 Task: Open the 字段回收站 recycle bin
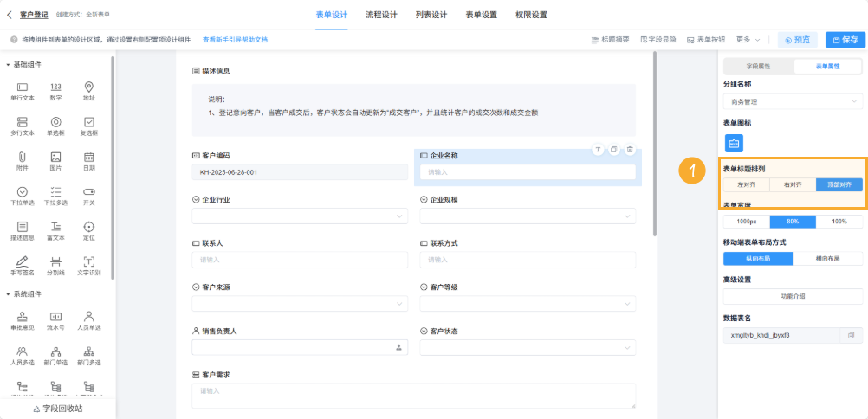click(58, 409)
